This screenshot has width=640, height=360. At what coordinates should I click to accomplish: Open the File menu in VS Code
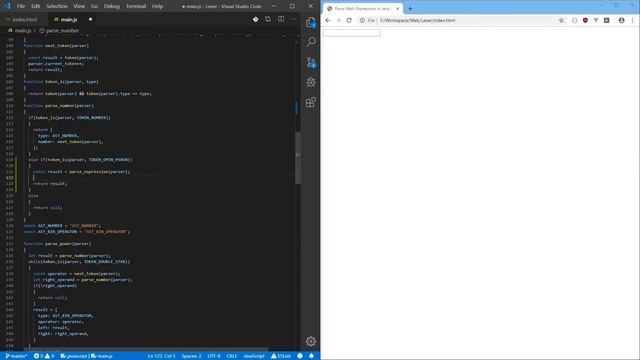coord(21,6)
